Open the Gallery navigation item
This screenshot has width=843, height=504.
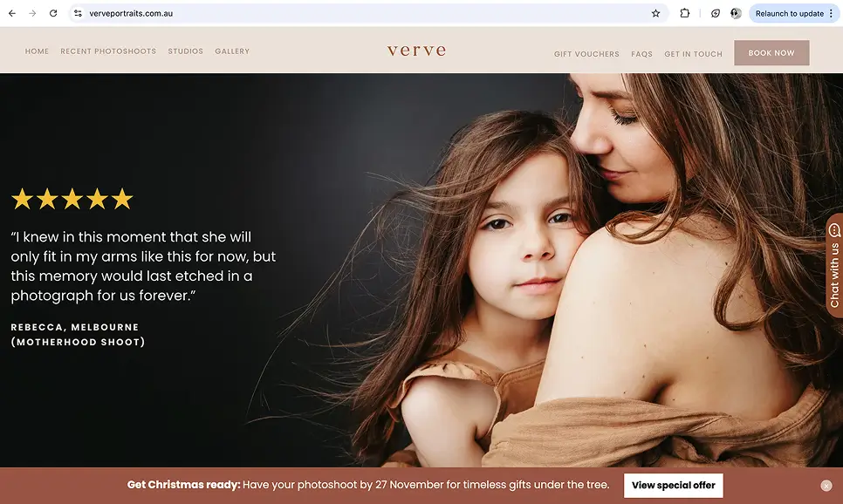[232, 51]
